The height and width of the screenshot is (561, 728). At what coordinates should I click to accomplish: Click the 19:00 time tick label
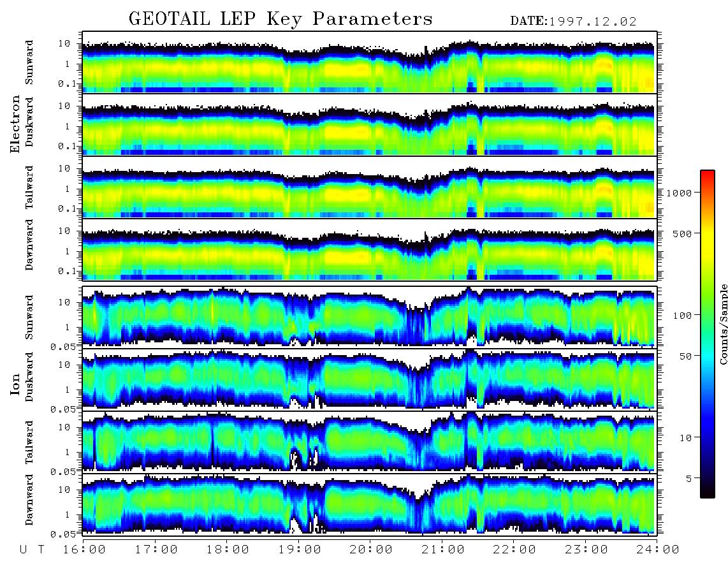pos(300,550)
